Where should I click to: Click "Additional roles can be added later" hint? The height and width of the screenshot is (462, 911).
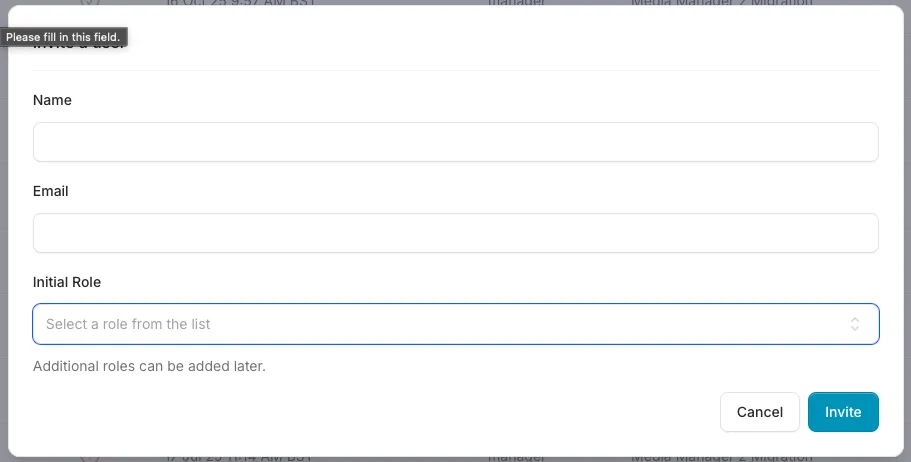(x=149, y=366)
